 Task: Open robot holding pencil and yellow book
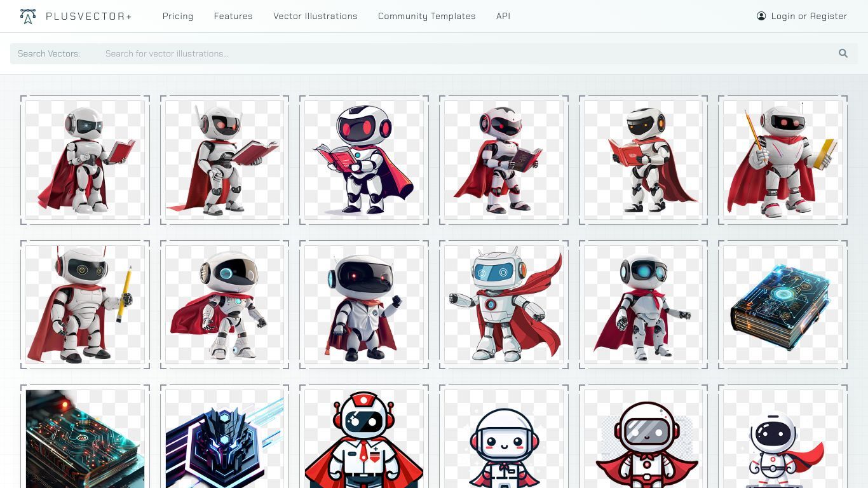point(783,160)
